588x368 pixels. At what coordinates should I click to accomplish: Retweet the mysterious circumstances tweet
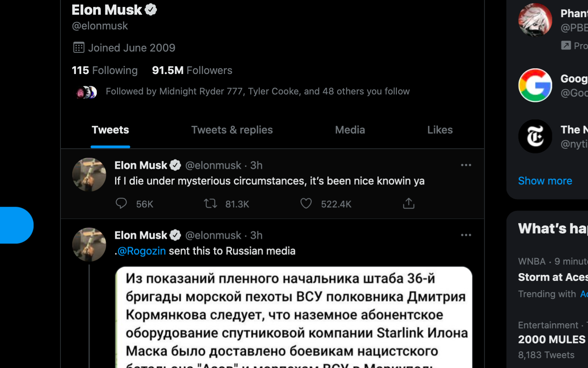point(210,203)
